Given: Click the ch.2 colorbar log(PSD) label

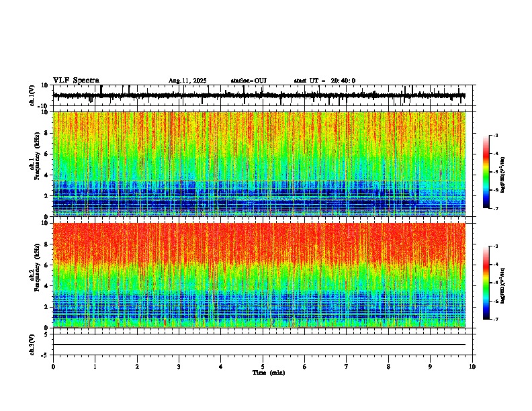Looking at the screenshot, I should tap(503, 286).
